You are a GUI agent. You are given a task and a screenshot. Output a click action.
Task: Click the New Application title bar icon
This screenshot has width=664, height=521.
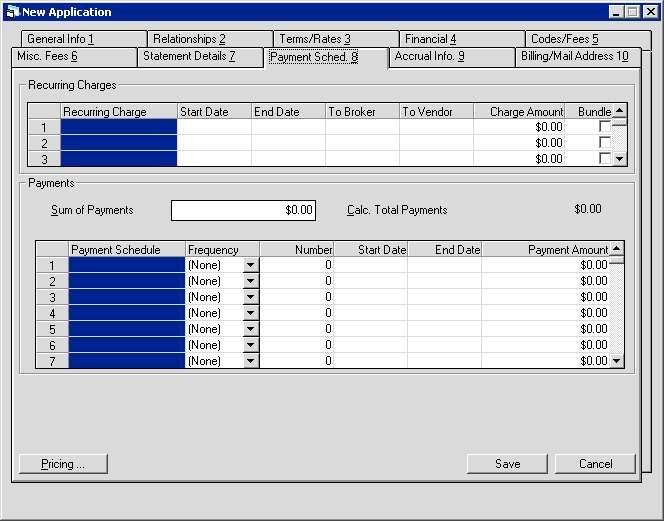coord(13,11)
